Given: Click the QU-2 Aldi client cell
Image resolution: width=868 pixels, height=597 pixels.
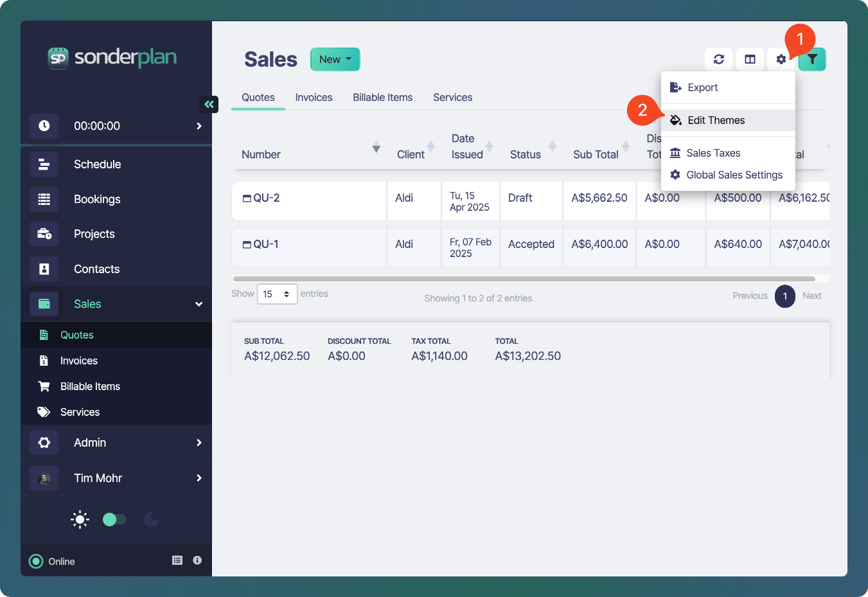Looking at the screenshot, I should pos(414,201).
